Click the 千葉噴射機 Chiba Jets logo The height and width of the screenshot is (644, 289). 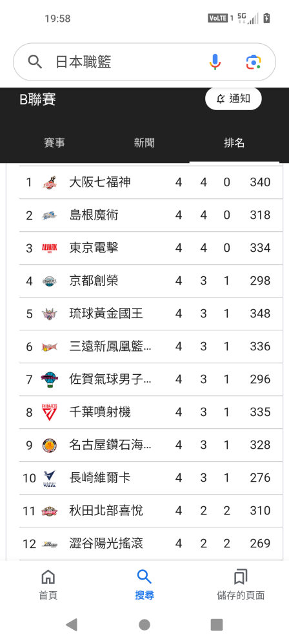pyautogui.click(x=50, y=412)
